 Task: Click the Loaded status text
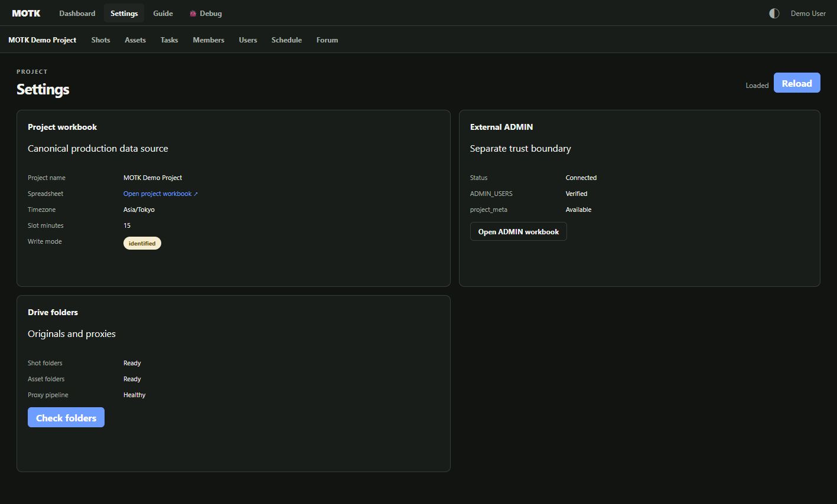point(757,86)
